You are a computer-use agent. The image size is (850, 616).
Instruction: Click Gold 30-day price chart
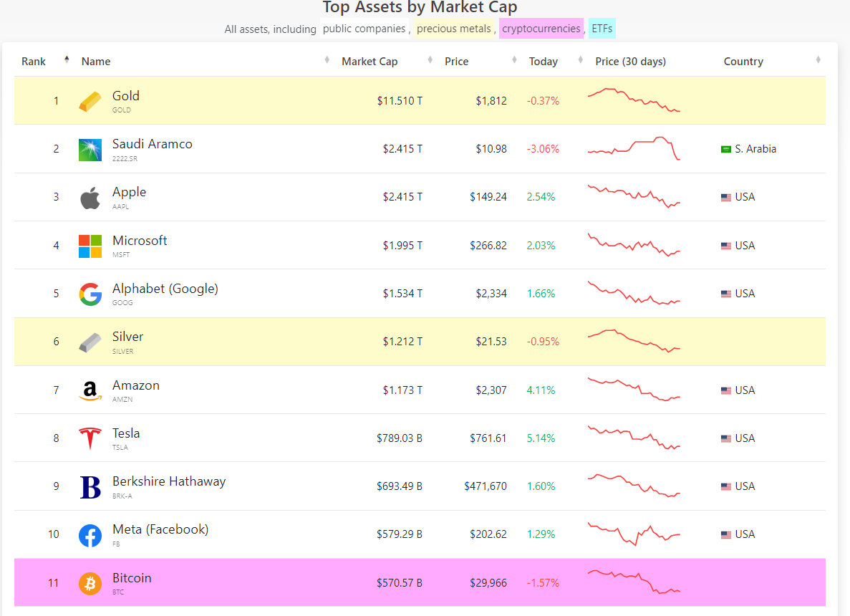[x=634, y=100]
